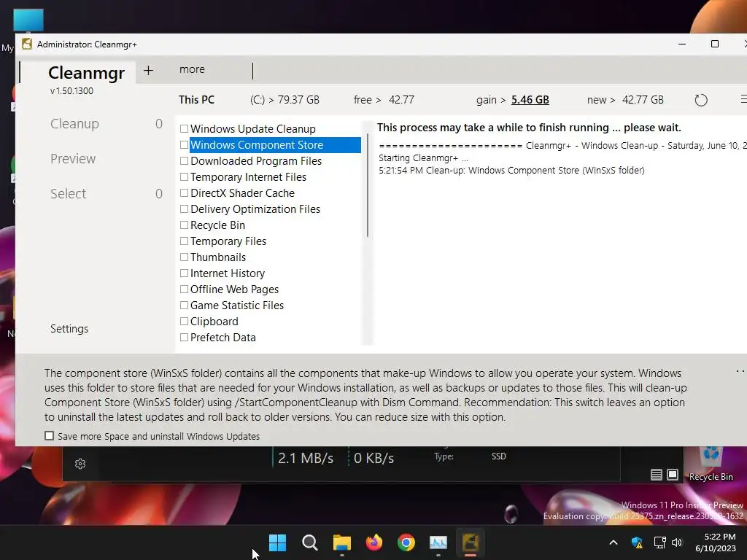Click settings gear in background monitor window

point(80,464)
